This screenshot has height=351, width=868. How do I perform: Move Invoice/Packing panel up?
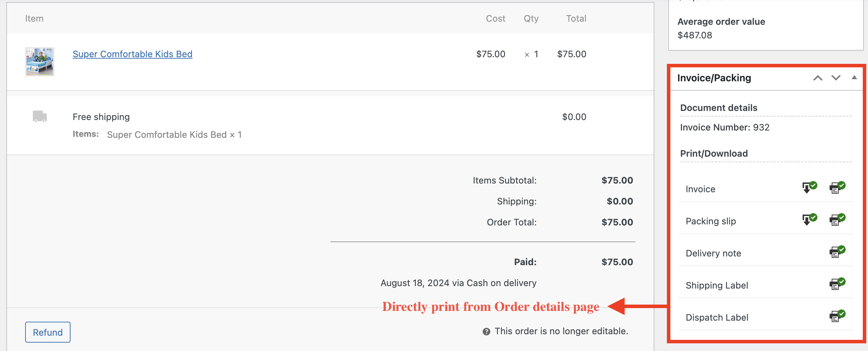818,78
